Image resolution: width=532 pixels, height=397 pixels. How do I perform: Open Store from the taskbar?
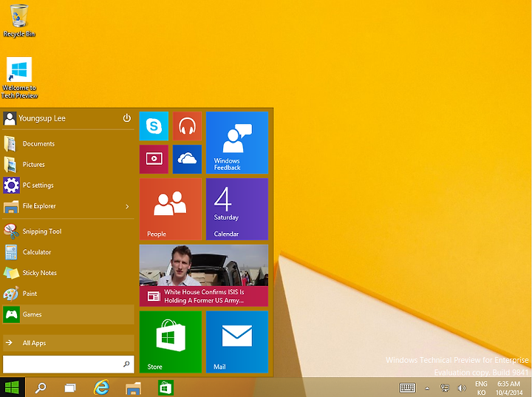point(166,388)
